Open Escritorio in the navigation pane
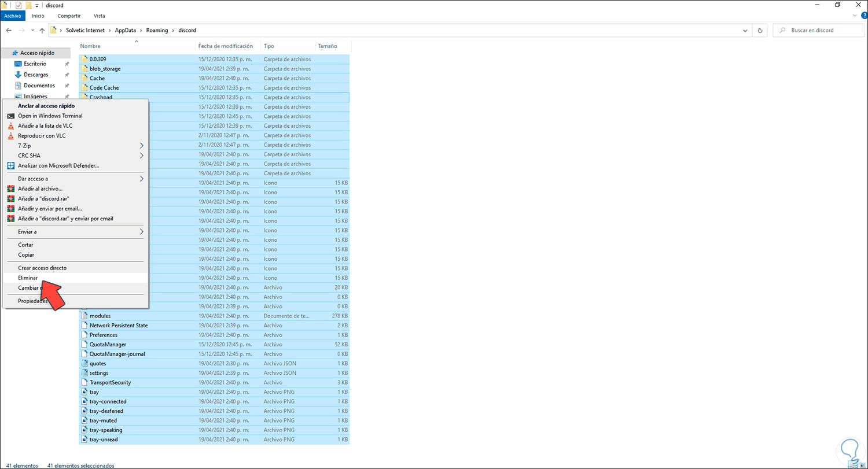 coord(35,64)
